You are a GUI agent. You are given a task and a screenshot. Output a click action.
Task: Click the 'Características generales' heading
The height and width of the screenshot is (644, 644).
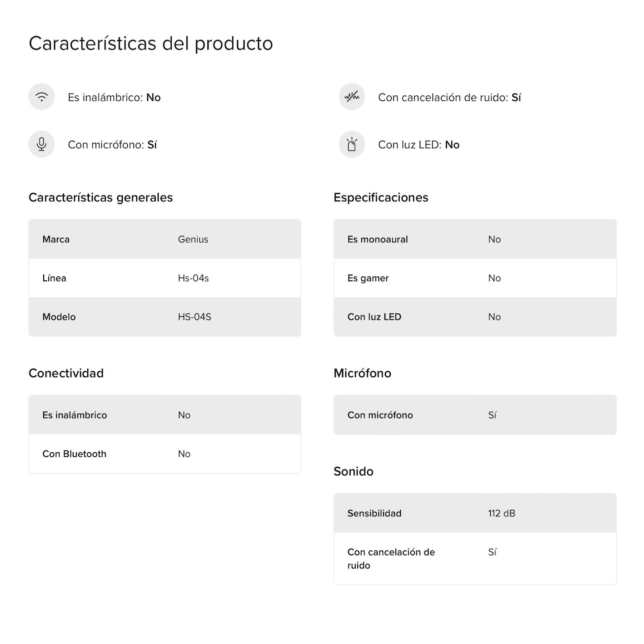pos(100,197)
